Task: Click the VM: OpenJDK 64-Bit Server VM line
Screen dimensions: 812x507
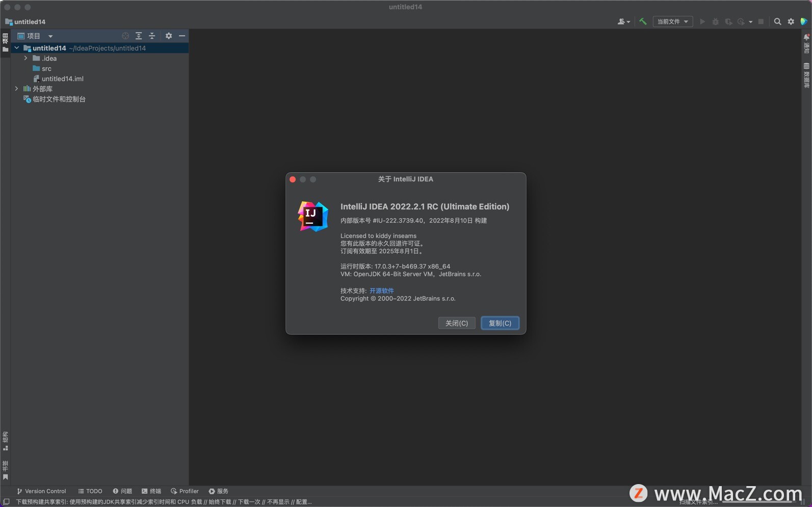Action: [411, 274]
